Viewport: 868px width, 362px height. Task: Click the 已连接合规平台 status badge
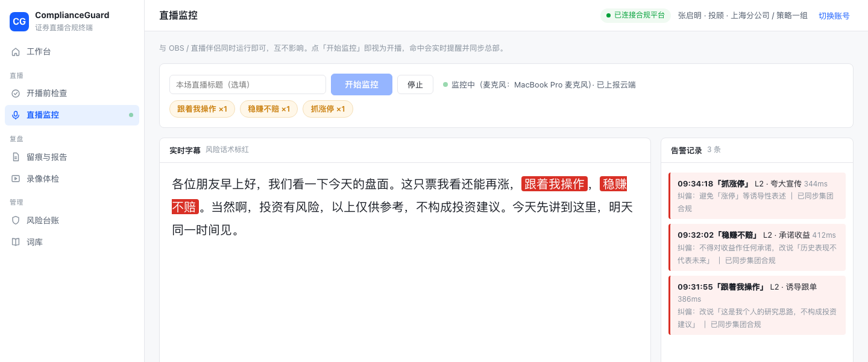(x=635, y=16)
